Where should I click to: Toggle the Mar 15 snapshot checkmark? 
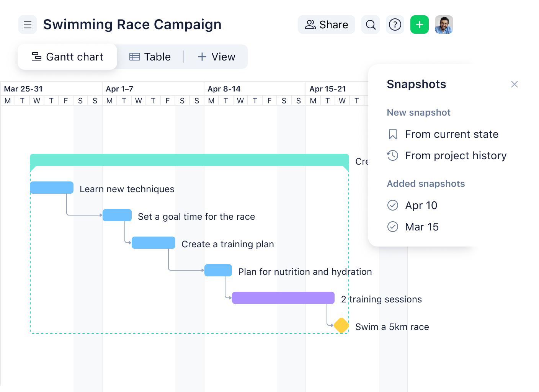(393, 227)
